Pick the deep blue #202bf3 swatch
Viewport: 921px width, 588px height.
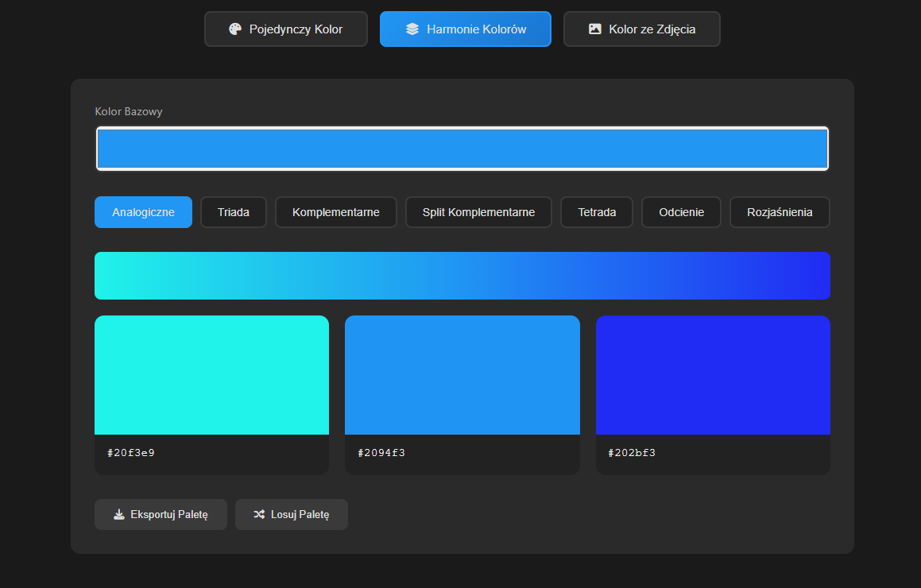coord(713,375)
